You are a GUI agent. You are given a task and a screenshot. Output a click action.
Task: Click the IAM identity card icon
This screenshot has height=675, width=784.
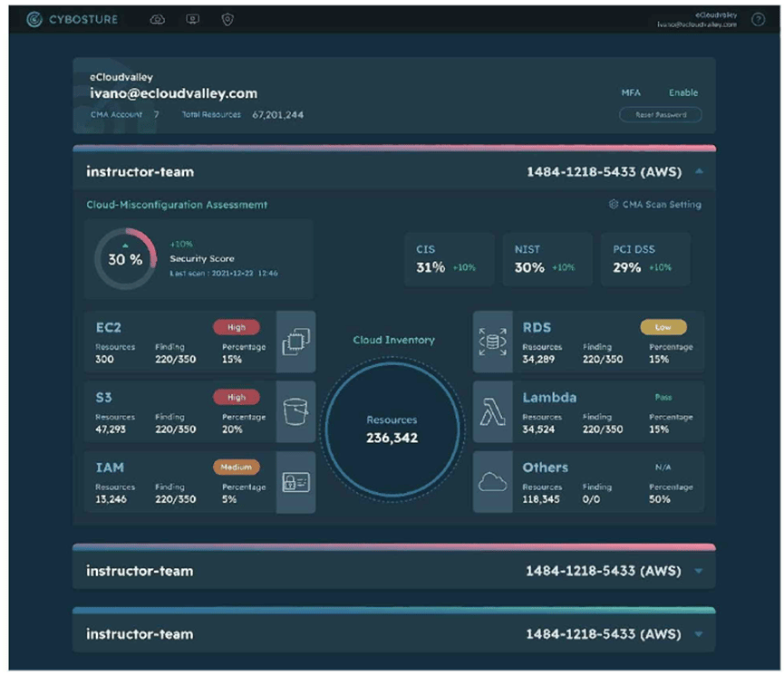pos(295,482)
